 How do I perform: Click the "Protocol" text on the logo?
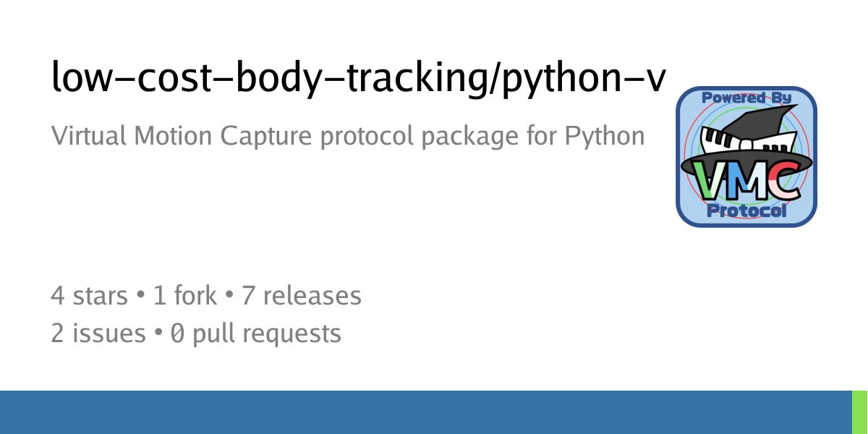746,210
